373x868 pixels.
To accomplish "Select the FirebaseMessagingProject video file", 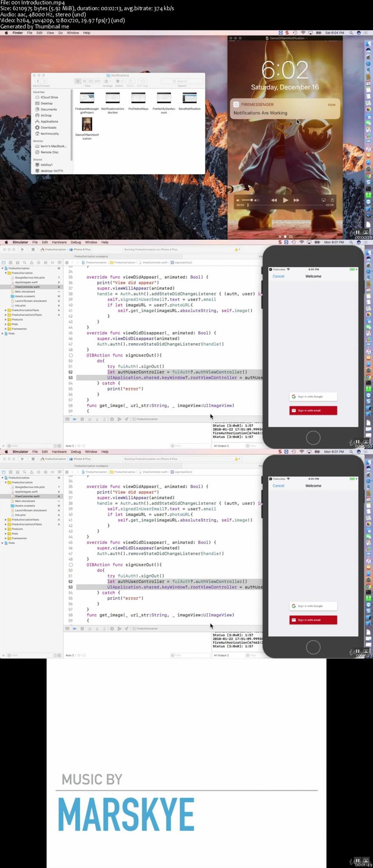I will 87,103.
